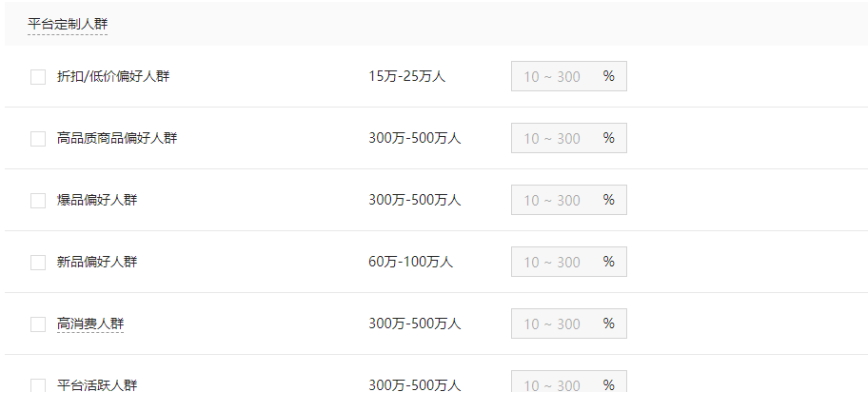
Task: Click the 高消费人群 underlined label
Action: (90, 324)
